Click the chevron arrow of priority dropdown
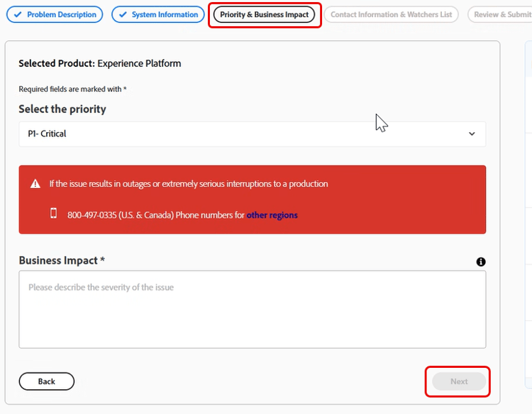This screenshot has height=414, width=532. coord(472,134)
